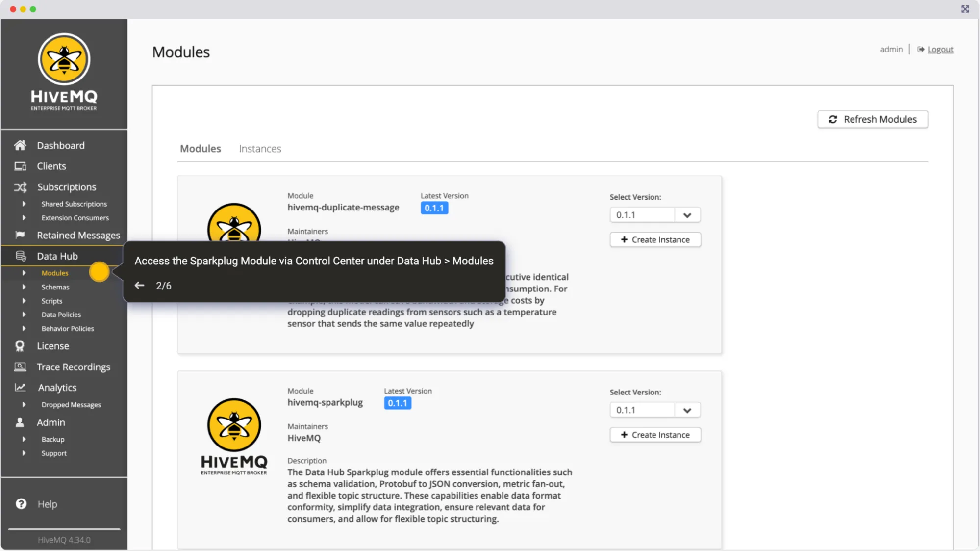Switch to the Instances tab
Viewport: 980px width, 551px height.
click(260, 149)
